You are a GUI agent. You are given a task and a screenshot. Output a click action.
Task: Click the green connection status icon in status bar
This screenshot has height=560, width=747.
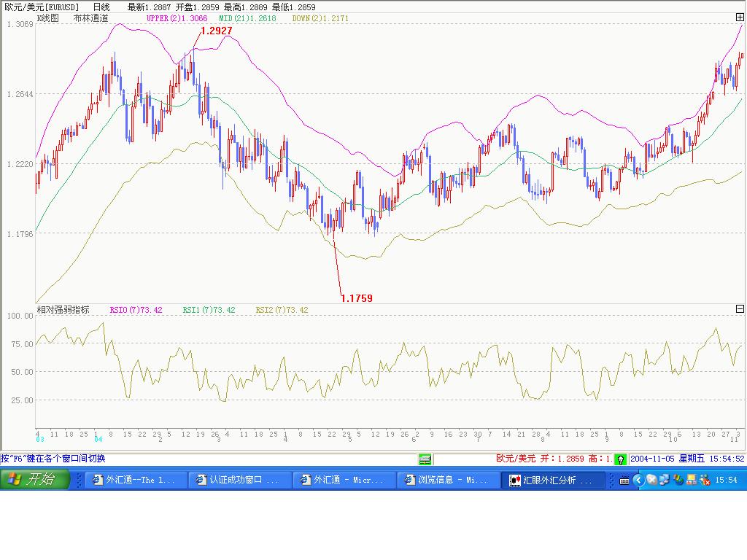425,459
